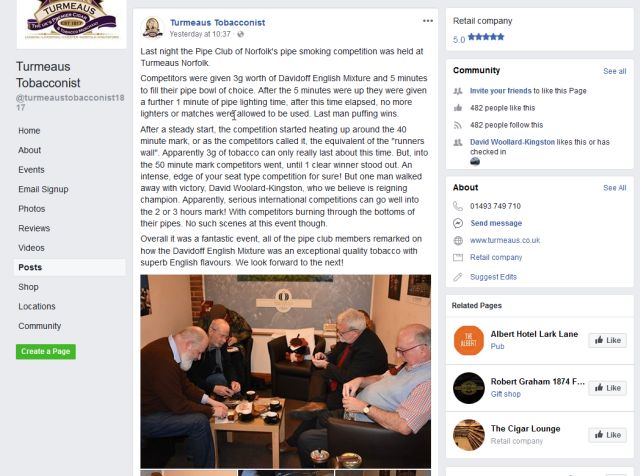
Task: Click the Albert Hotel Lark Lane orange logo
Action: pos(469,340)
